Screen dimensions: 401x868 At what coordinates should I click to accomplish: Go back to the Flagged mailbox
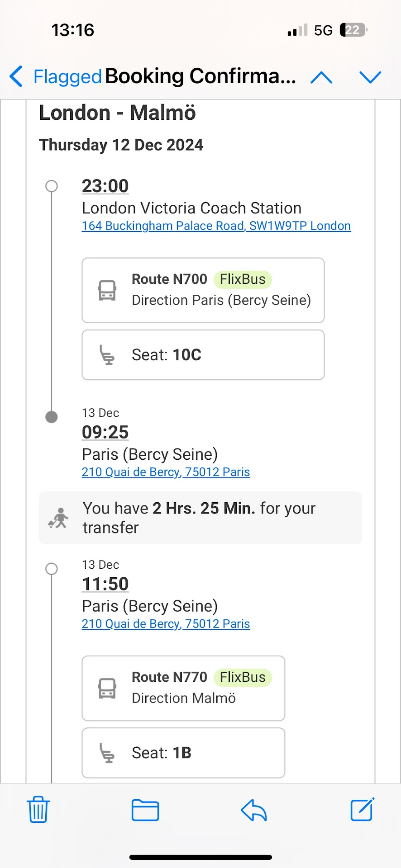(56, 76)
